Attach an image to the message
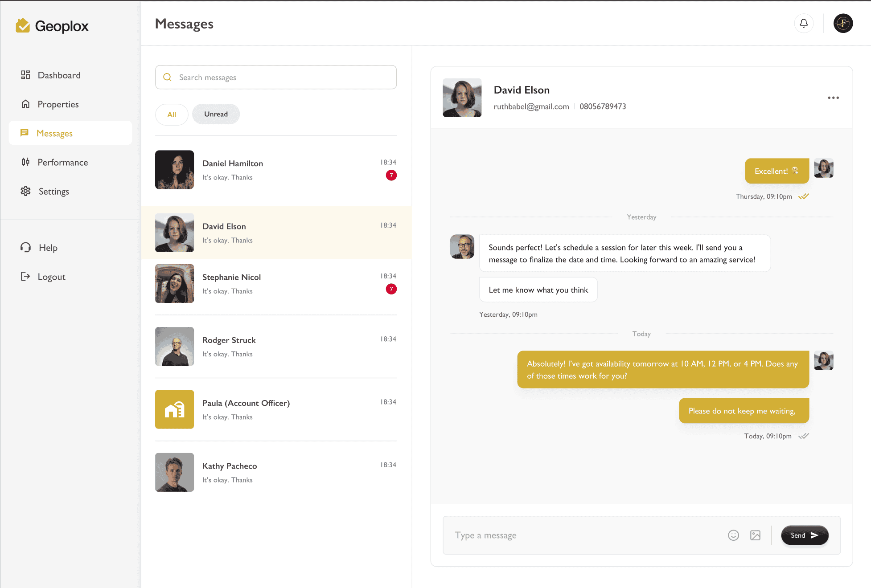 click(x=755, y=535)
